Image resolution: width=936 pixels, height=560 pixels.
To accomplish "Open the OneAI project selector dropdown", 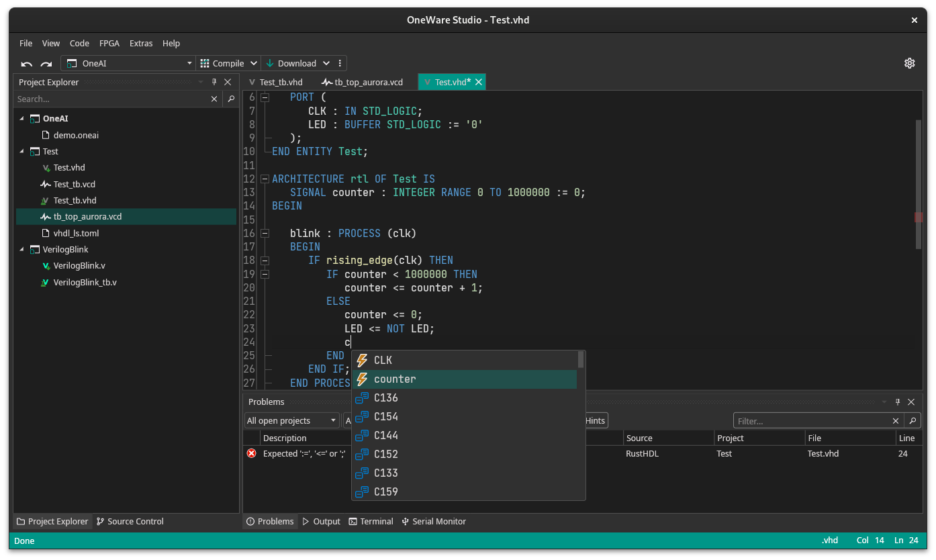I will (x=189, y=62).
